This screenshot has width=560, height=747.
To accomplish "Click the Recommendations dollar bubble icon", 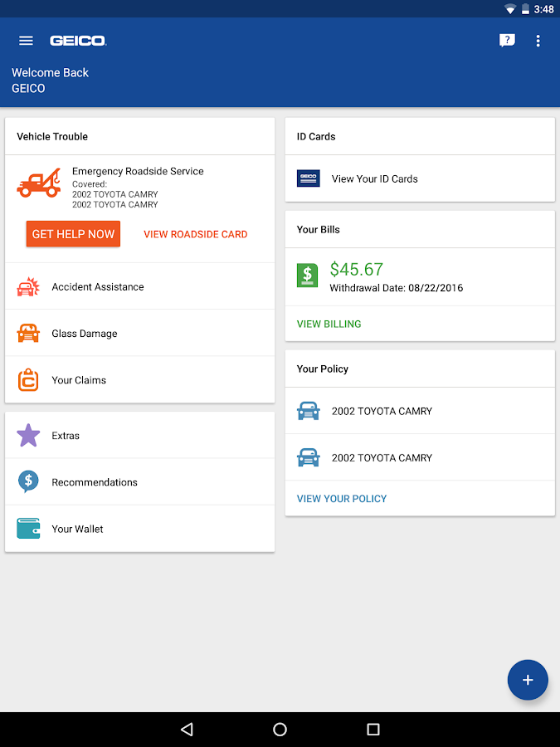I will [x=28, y=481].
